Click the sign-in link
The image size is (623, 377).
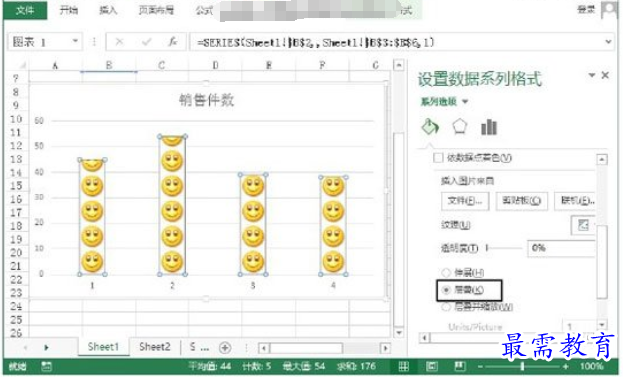586,9
